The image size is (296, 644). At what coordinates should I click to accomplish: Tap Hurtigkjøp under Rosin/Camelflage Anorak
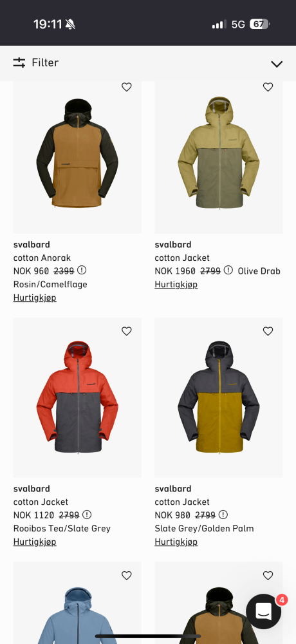click(35, 298)
